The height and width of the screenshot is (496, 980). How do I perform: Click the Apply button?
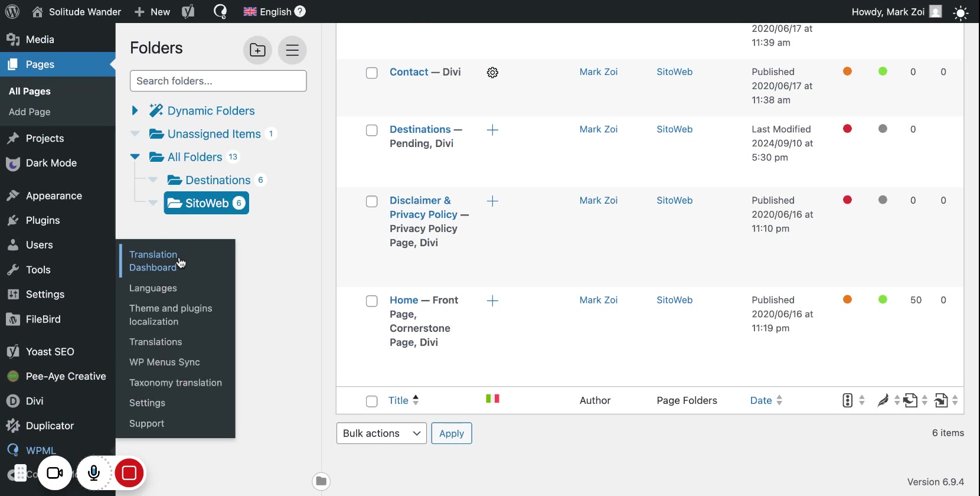[452, 433]
